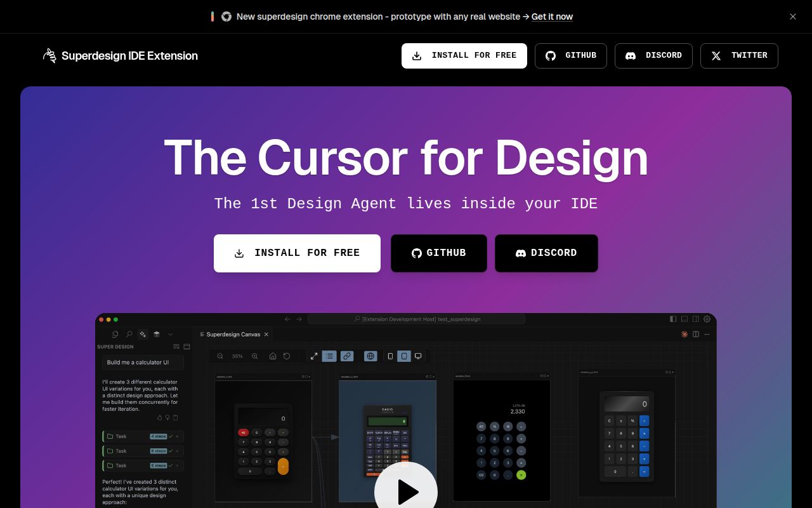The width and height of the screenshot is (812, 508).
Task: Expand the second Task row in the chat panel
Action: coord(143,451)
